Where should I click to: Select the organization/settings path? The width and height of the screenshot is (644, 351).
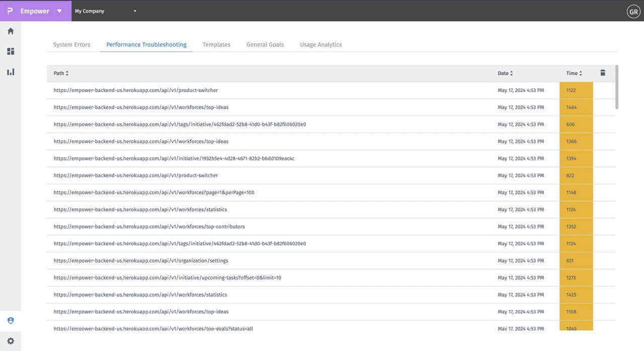pos(141,261)
